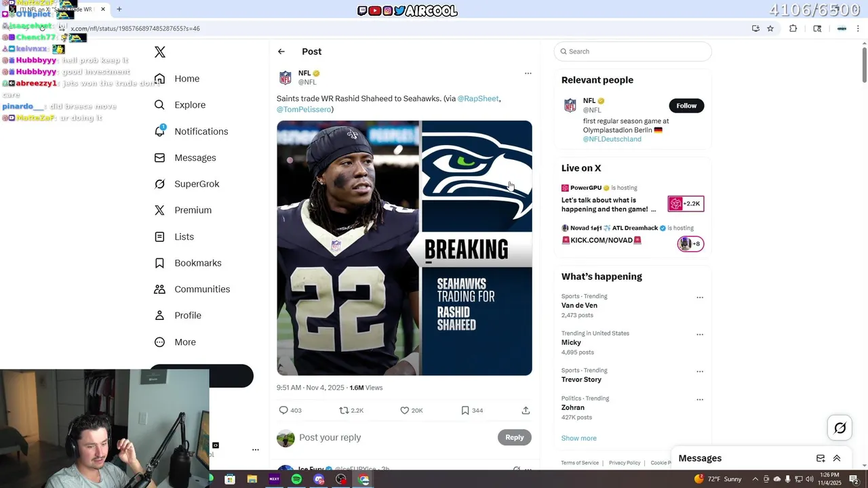Click the gray Reply button
This screenshot has height=488, width=868.
tap(515, 437)
